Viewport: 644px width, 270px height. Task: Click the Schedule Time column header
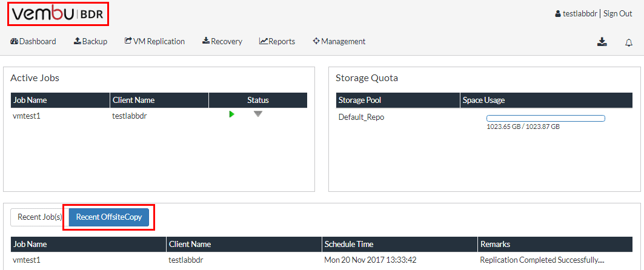click(x=349, y=244)
